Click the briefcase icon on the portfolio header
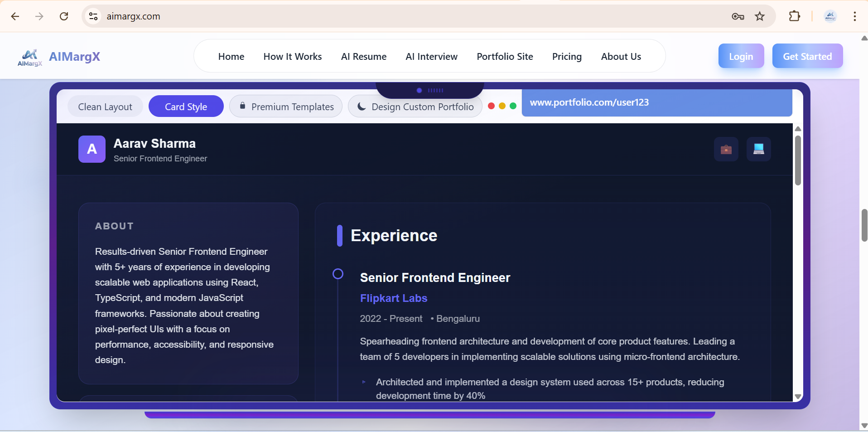Viewport: 868px width, 432px height. (726, 149)
